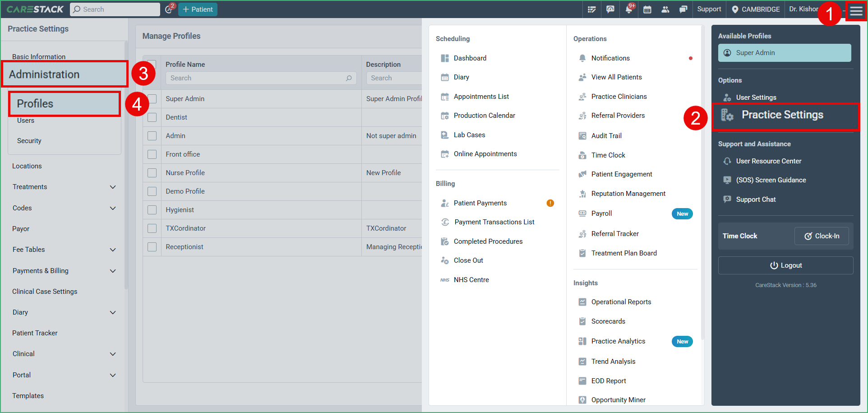Viewport: 868px width, 413px height.
Task: Click the notification bell icon in top bar
Action: (x=629, y=9)
